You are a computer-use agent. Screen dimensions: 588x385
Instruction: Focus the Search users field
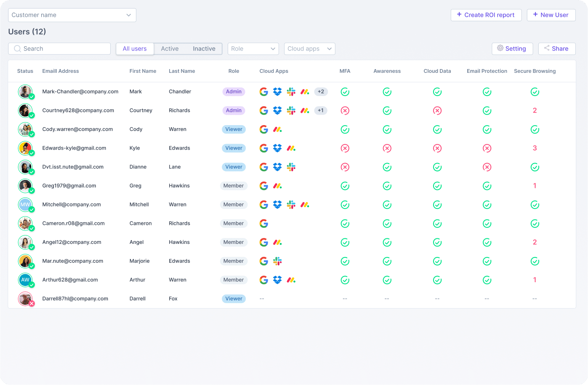click(x=59, y=49)
